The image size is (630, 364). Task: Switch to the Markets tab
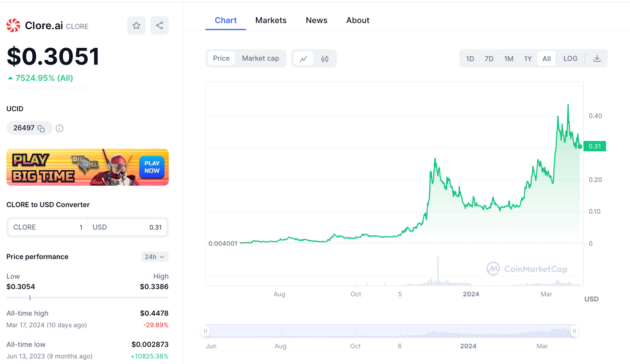tap(271, 20)
